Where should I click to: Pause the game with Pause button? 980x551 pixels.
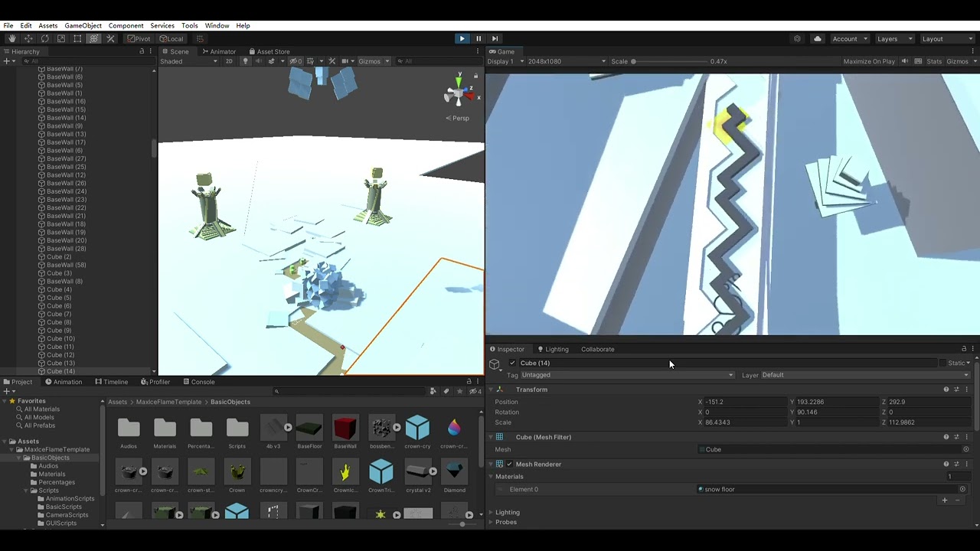point(479,38)
